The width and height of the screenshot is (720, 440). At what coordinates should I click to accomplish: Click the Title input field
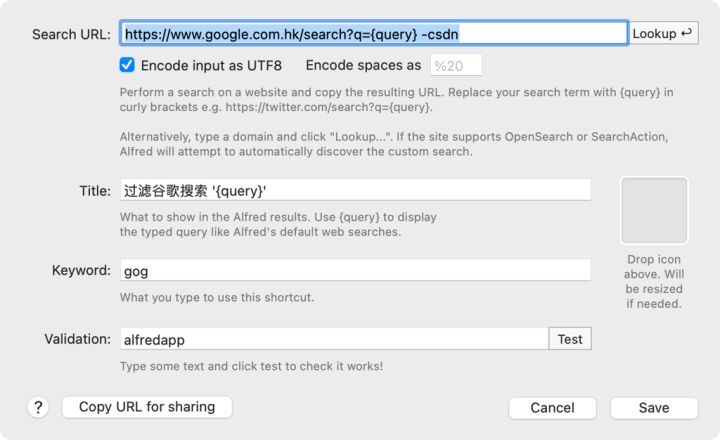(355, 190)
